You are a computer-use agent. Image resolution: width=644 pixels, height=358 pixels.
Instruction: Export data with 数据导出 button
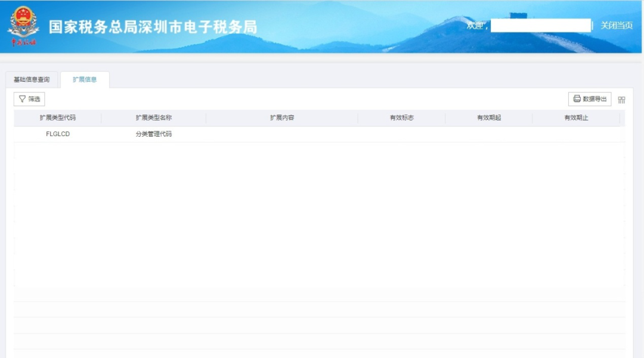(589, 99)
